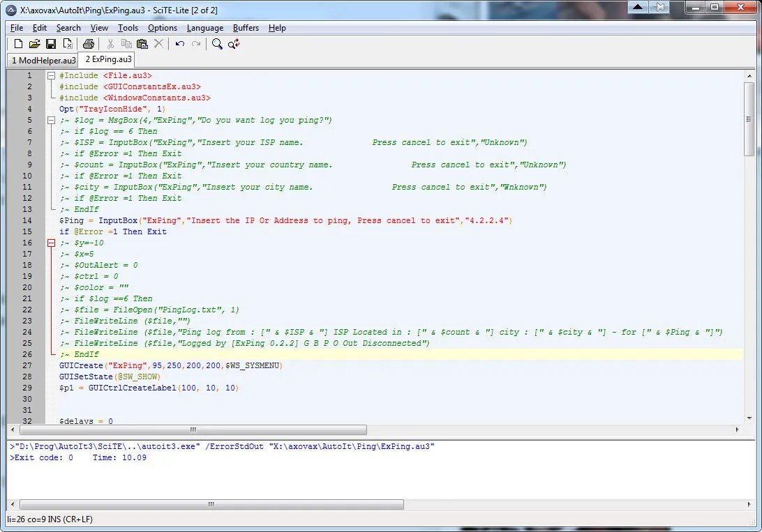This screenshot has width=762, height=532.
Task: Click the Copy toolbar icon
Action: tap(126, 44)
